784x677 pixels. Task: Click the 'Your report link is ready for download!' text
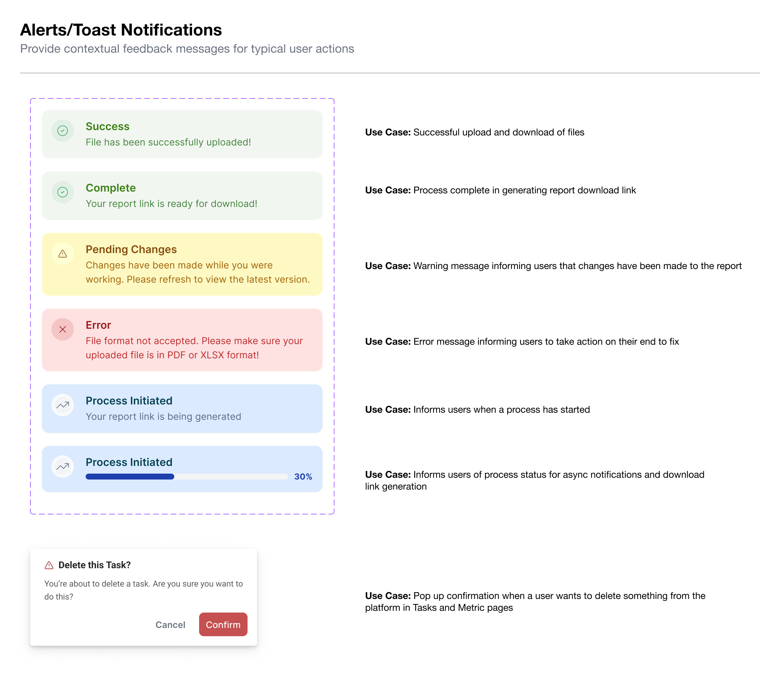click(171, 204)
